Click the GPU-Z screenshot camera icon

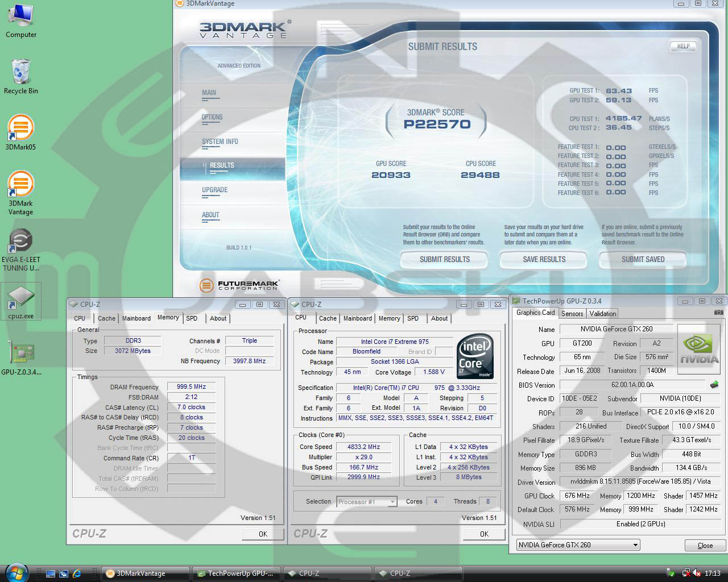(x=719, y=313)
